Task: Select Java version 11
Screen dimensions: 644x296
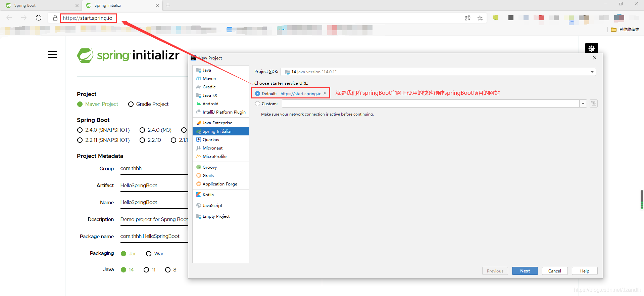Action: (150, 270)
